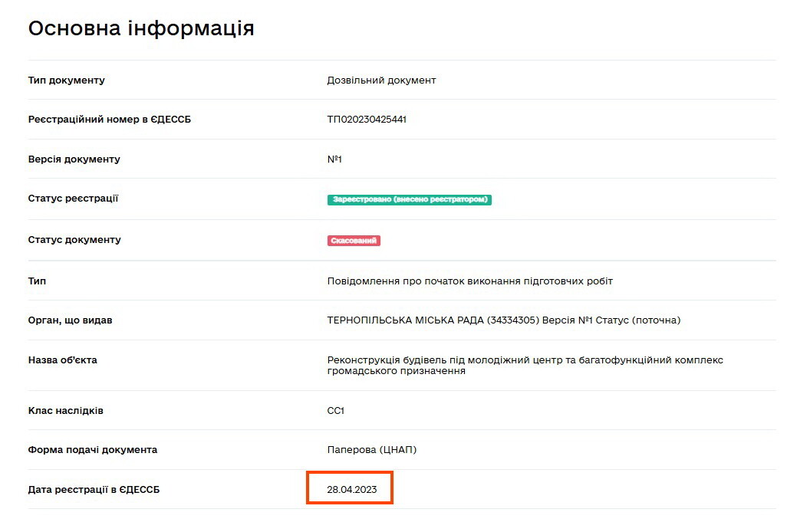797x532 pixels.
Task: Click the Тип документу label
Action: click(66, 80)
